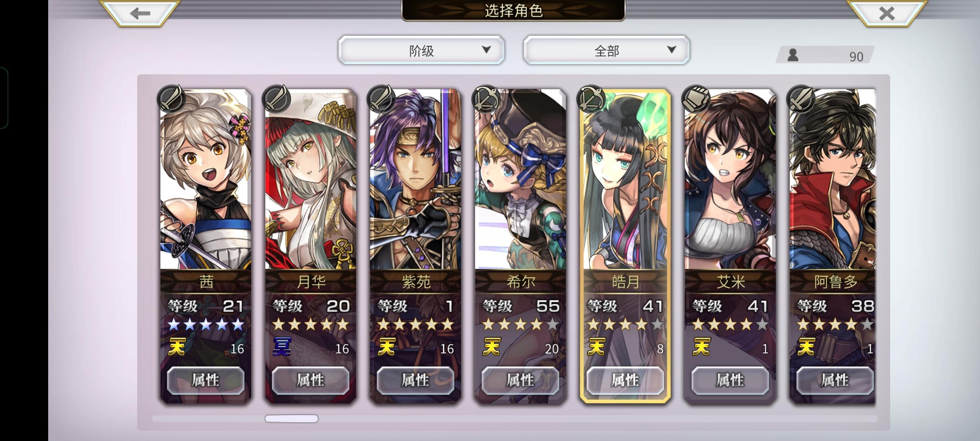Open 属性 for character 茜
The image size is (980, 441).
(x=206, y=380)
